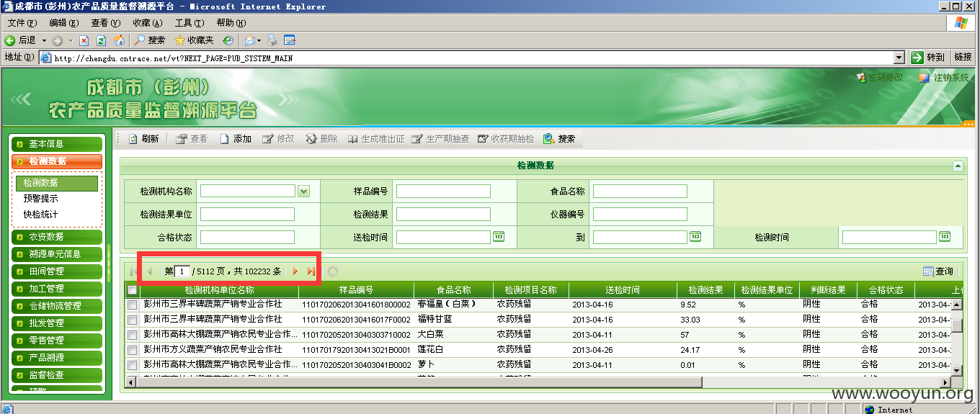This screenshot has width=980, height=414.
Task: Click the 查询 query button
Action: point(938,271)
